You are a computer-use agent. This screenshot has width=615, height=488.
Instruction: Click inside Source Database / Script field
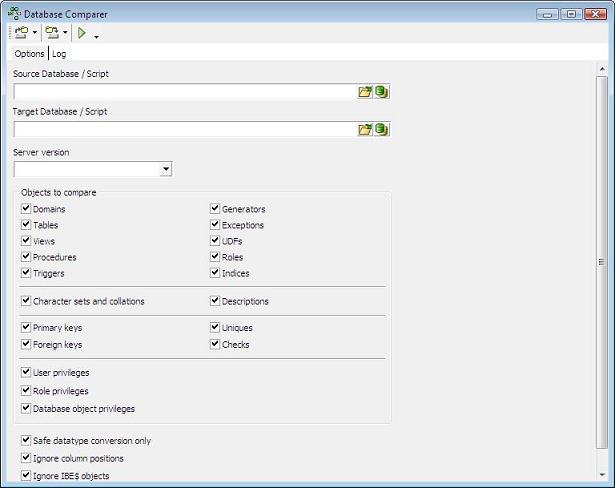[185, 91]
